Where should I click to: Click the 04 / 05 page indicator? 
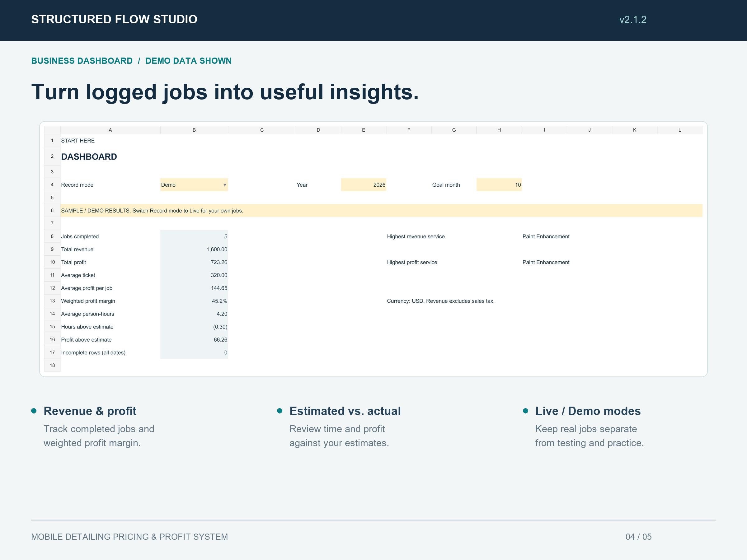pos(638,537)
